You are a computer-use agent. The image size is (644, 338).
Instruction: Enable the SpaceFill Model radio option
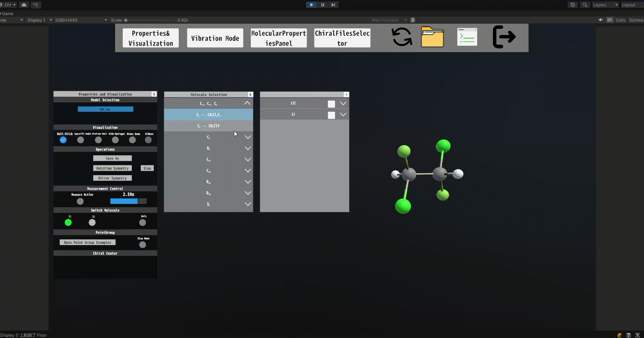(80, 140)
